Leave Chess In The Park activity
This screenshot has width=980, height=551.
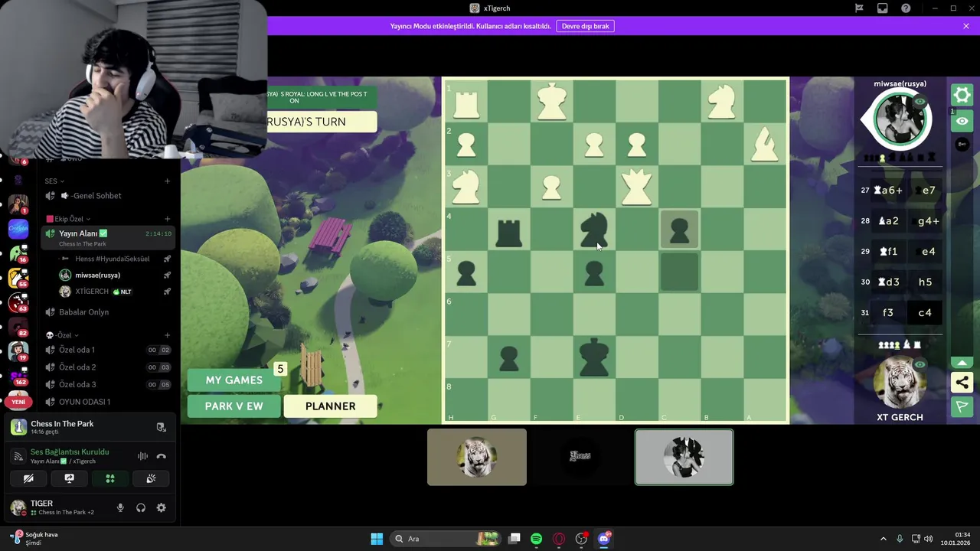(x=161, y=427)
